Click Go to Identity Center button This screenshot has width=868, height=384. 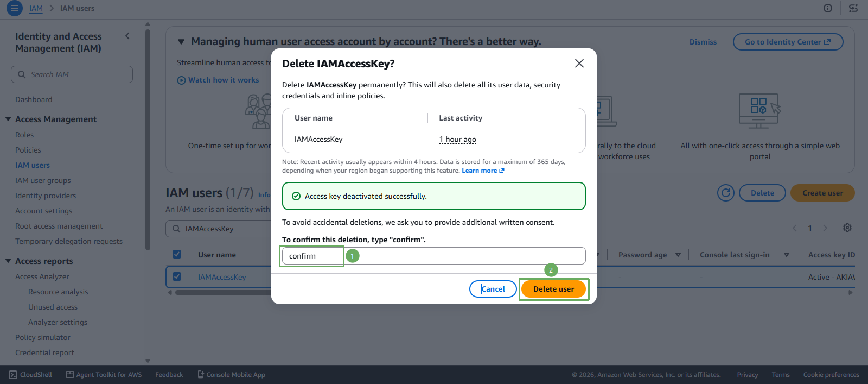pyautogui.click(x=788, y=42)
